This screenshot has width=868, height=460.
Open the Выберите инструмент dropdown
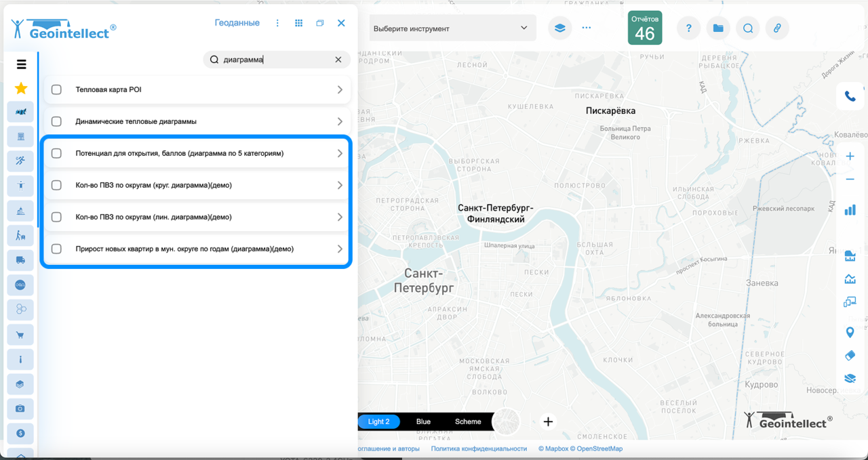click(x=452, y=28)
